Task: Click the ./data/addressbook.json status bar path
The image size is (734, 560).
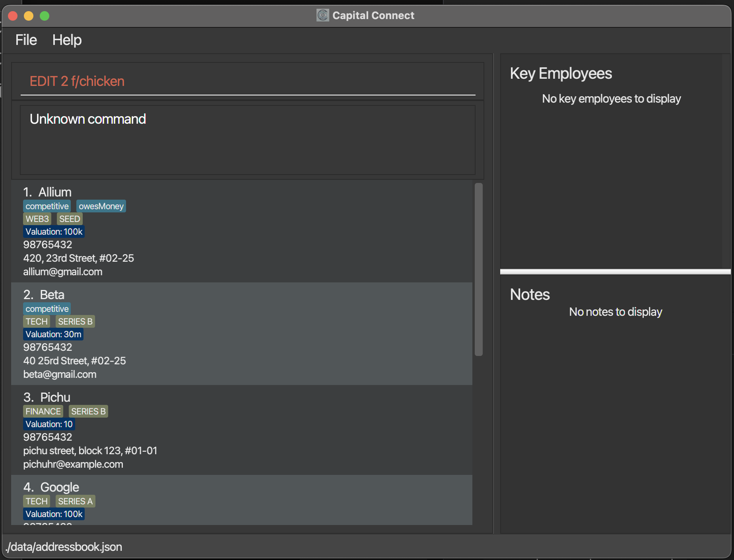Action: (x=64, y=547)
